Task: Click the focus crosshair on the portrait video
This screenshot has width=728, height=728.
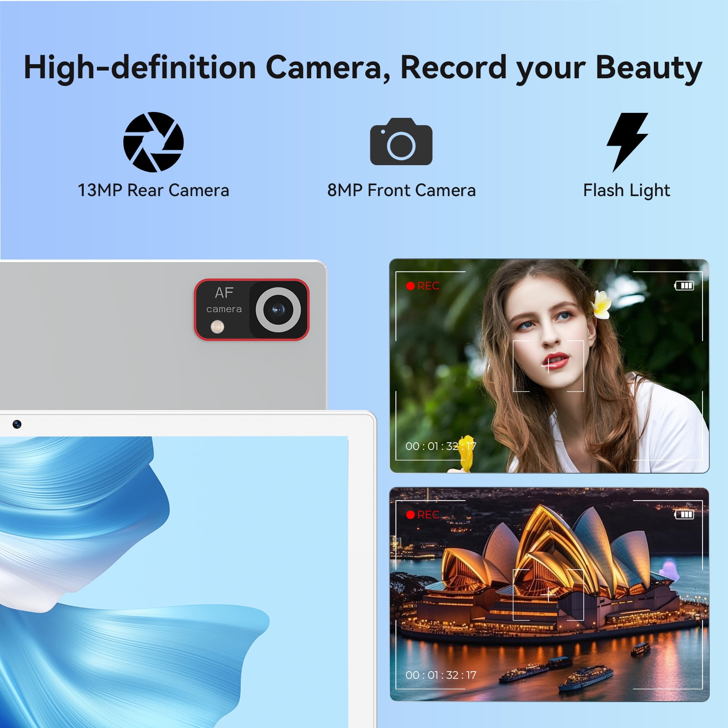Action: (x=548, y=365)
